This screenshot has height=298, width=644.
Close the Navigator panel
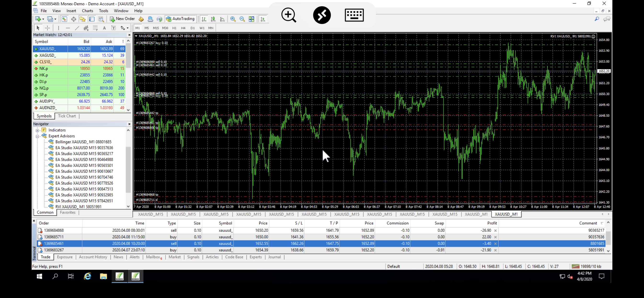tap(129, 124)
